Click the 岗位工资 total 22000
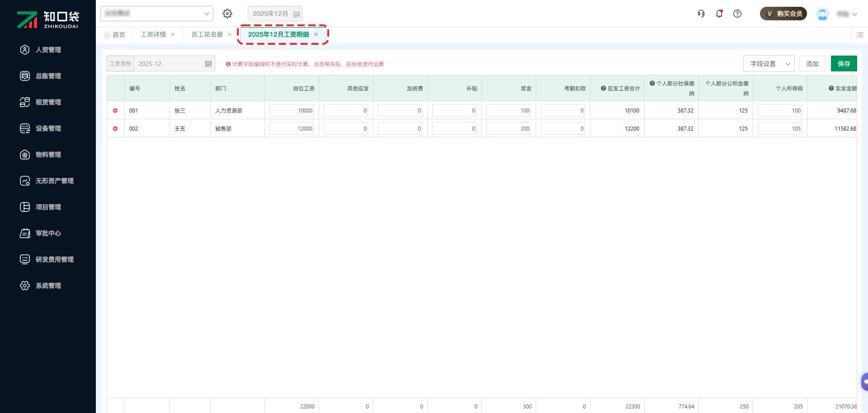Viewport: 868px width, 413px height. click(x=307, y=407)
